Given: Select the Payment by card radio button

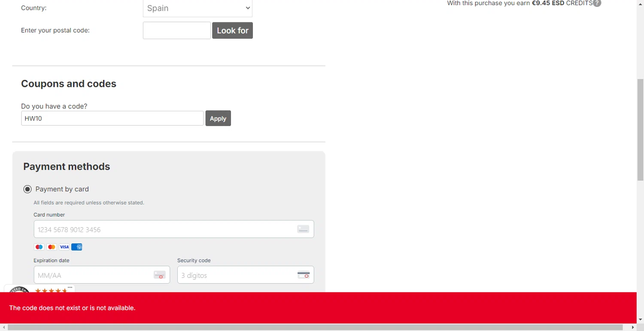Looking at the screenshot, I should (27, 189).
